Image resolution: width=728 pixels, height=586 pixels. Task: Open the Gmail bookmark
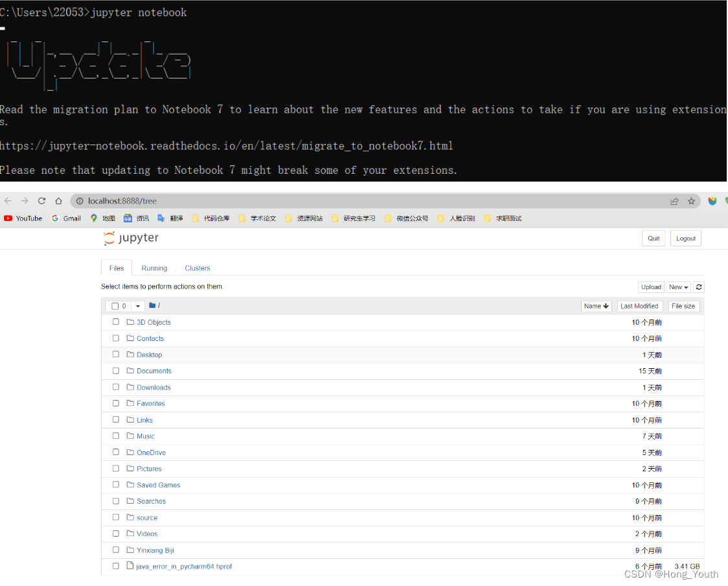(x=66, y=218)
